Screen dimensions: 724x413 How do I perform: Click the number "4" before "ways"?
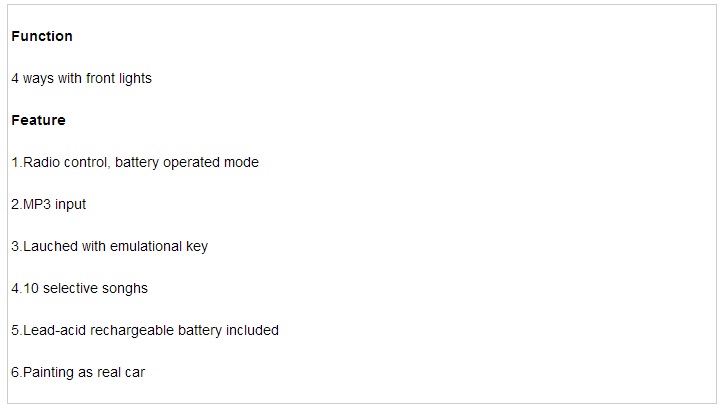pyautogui.click(x=15, y=78)
